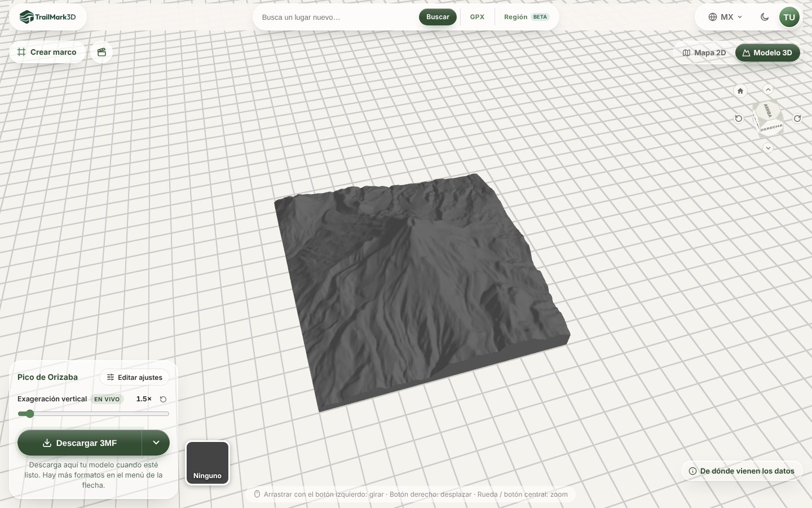Toggle dark mode with the moon icon
812x508 pixels.
pyautogui.click(x=765, y=17)
